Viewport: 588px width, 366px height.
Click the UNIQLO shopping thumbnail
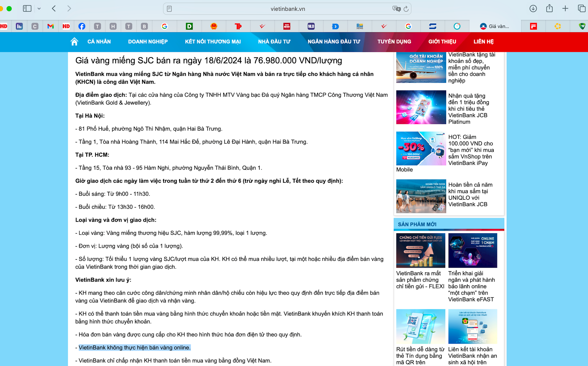[x=421, y=196]
